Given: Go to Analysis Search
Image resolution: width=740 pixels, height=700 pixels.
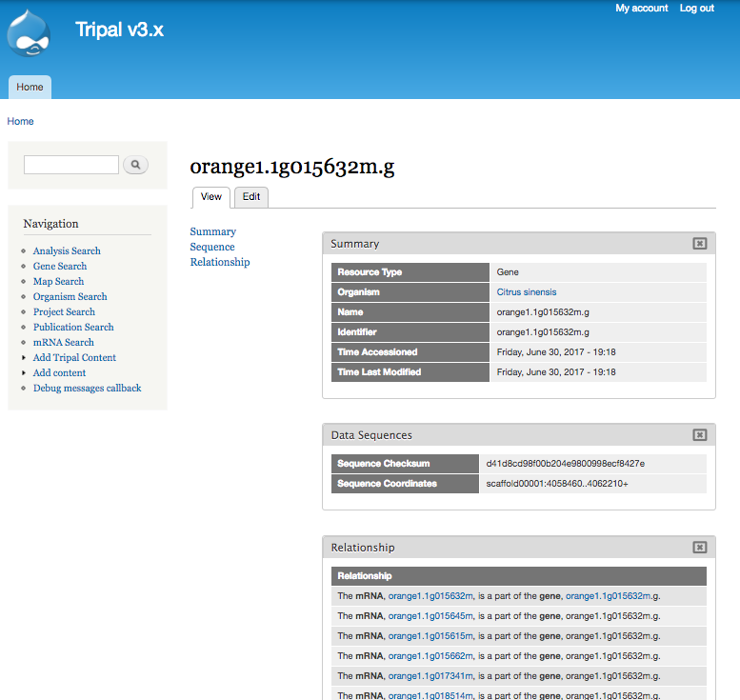Looking at the screenshot, I should 67,250.
